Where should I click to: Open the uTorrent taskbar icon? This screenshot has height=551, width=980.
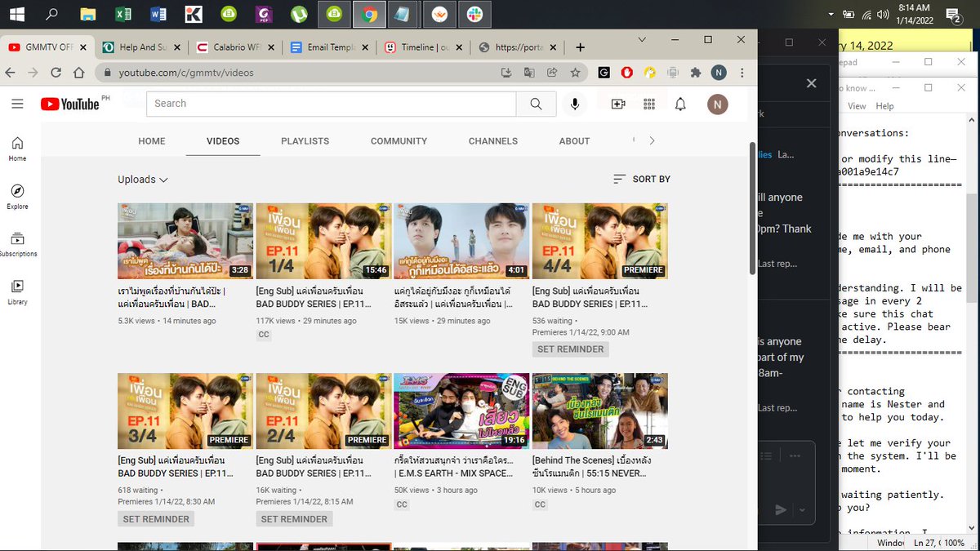pos(299,14)
